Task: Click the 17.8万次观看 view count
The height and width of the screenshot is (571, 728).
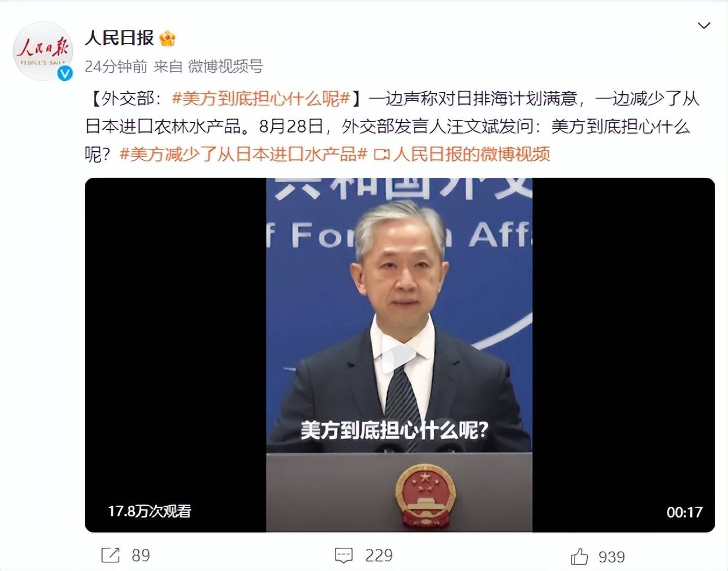Action: point(149,511)
